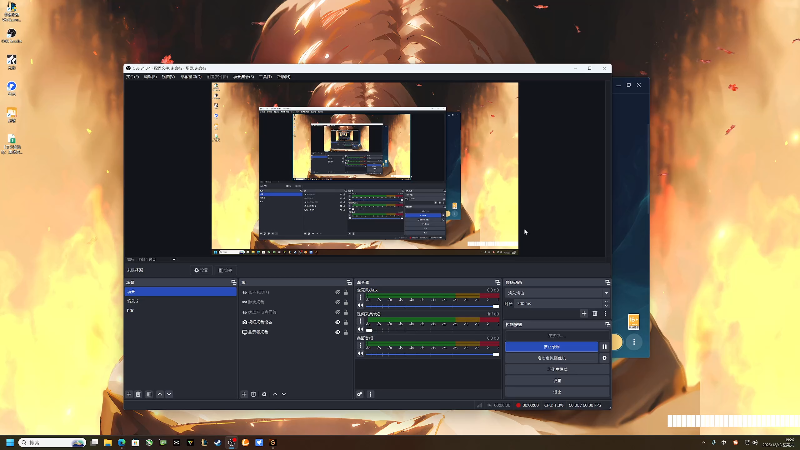Open the Windows Start menu
800x450 pixels.
10,442
